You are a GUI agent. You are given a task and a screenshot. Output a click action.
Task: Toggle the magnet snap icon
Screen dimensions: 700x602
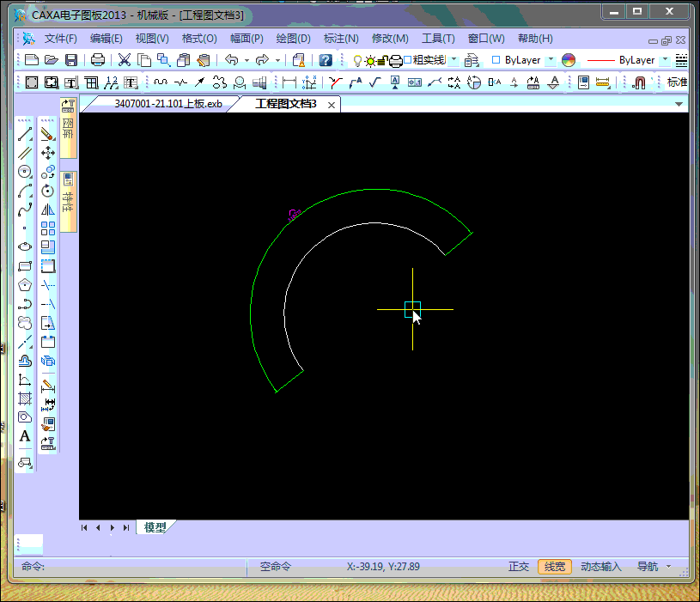639,82
